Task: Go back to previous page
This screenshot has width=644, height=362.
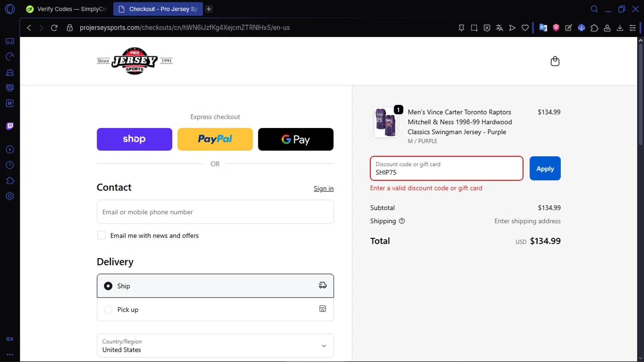Action: click(29, 27)
